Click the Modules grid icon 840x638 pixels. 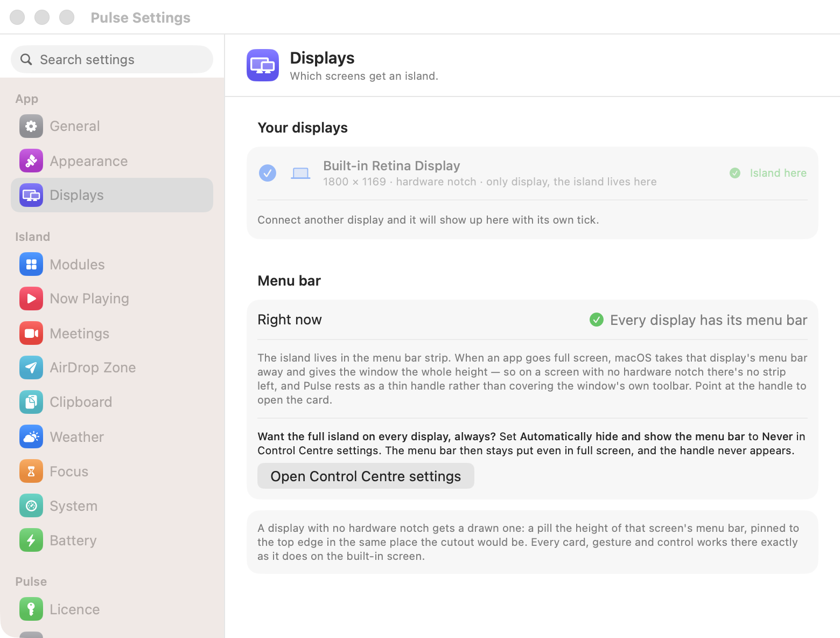[x=31, y=264]
